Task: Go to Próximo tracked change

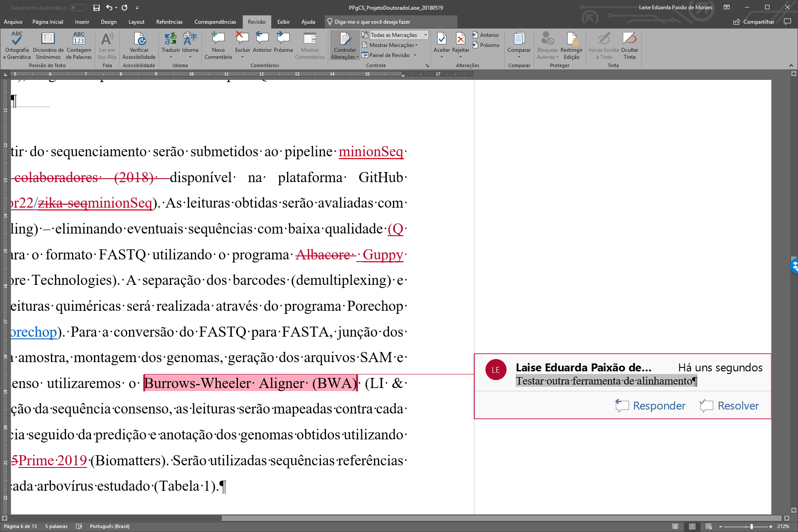Action: tap(485, 45)
